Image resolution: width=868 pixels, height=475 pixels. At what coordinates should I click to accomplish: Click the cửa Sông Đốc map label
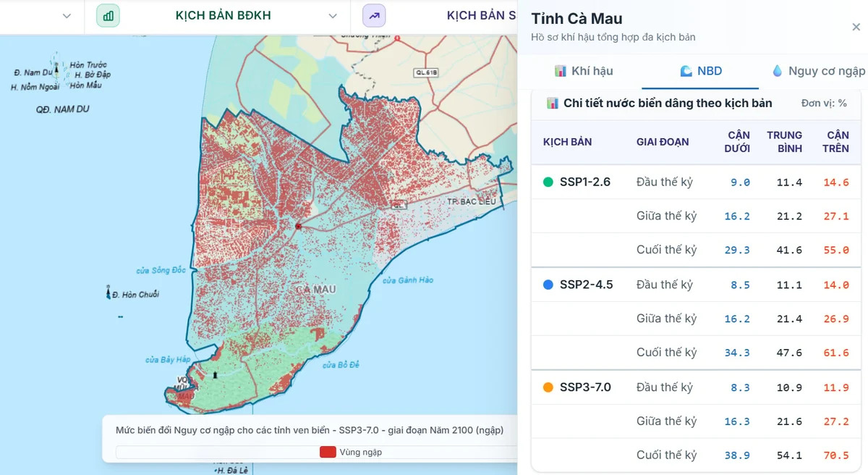161,270
